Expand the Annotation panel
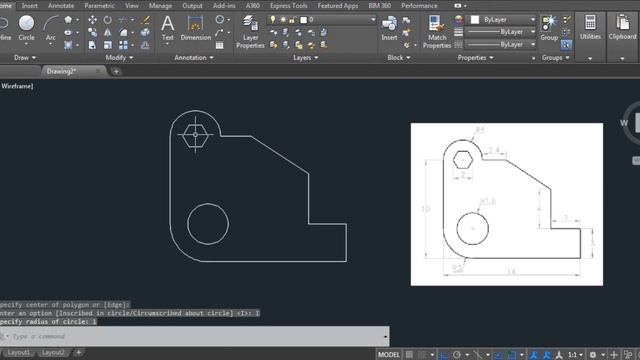Viewport: 640px width, 360px height. click(194, 58)
